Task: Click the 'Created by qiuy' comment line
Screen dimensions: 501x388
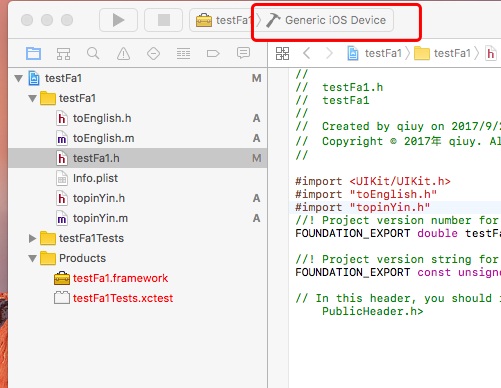Action: 398,126
